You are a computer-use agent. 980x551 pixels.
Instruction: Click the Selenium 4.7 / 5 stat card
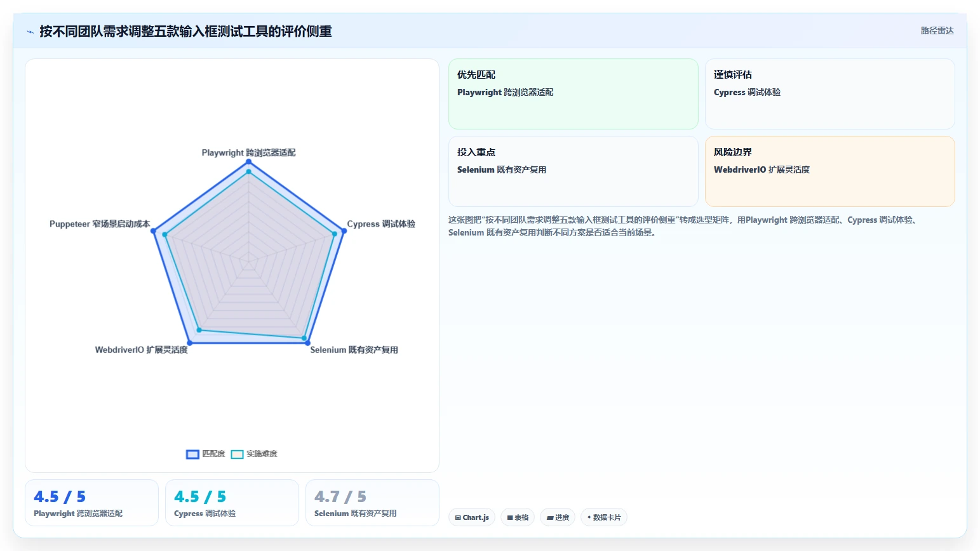(372, 503)
